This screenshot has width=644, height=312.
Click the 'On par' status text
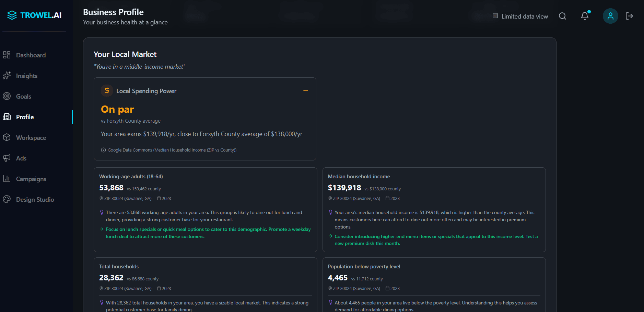click(x=117, y=109)
